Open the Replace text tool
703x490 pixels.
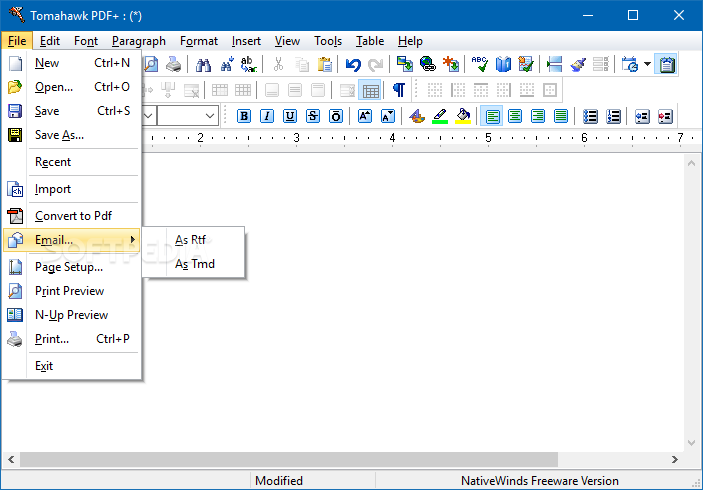point(249,65)
